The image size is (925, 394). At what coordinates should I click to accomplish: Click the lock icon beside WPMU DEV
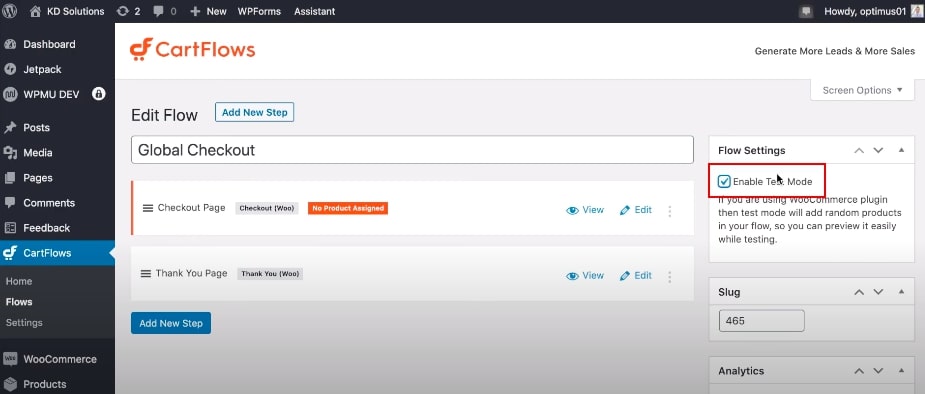pos(99,94)
